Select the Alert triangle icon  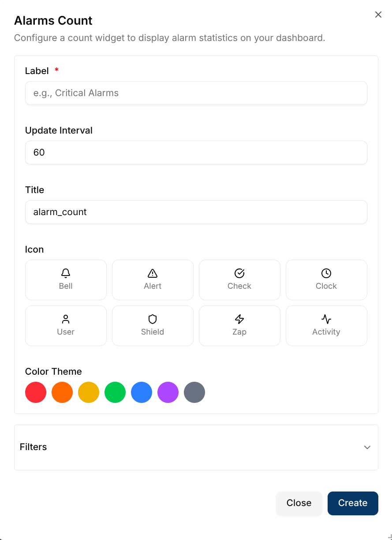152,279
